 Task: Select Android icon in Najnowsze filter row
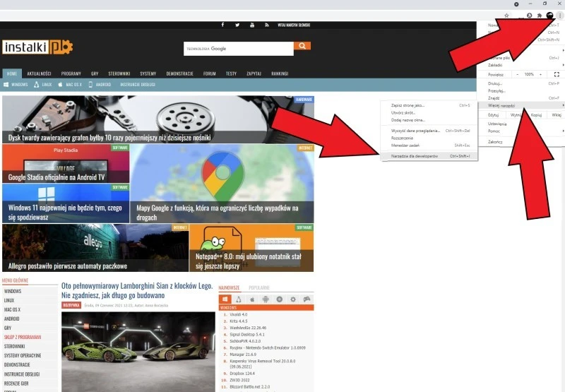266,299
